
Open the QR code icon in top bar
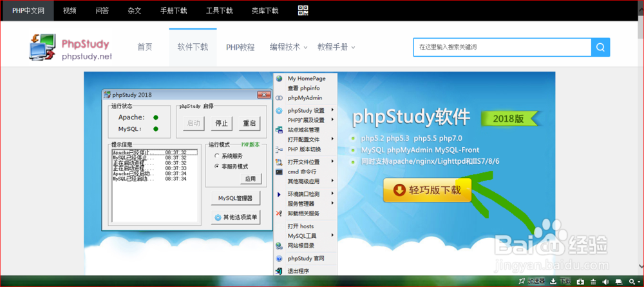pos(303,10)
